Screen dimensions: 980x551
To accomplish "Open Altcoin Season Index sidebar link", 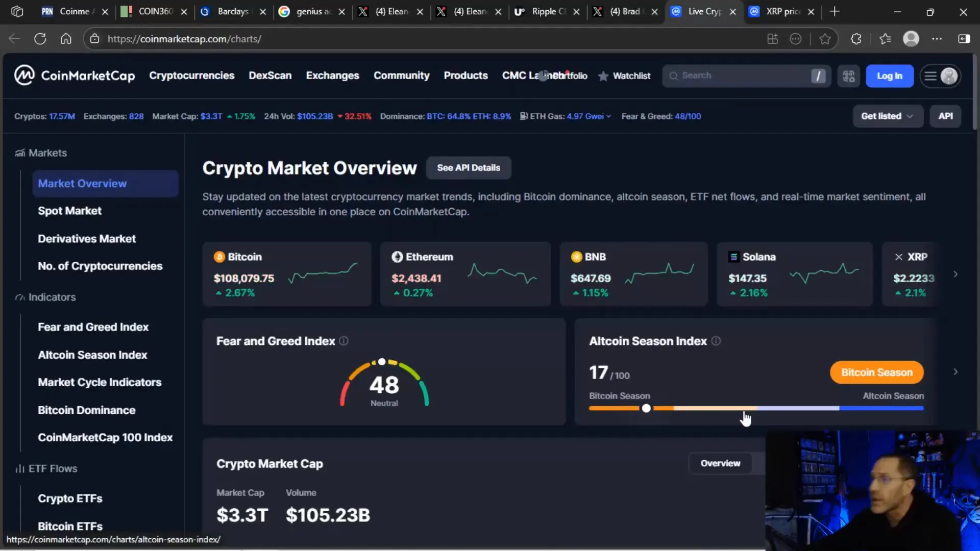I will point(92,355).
